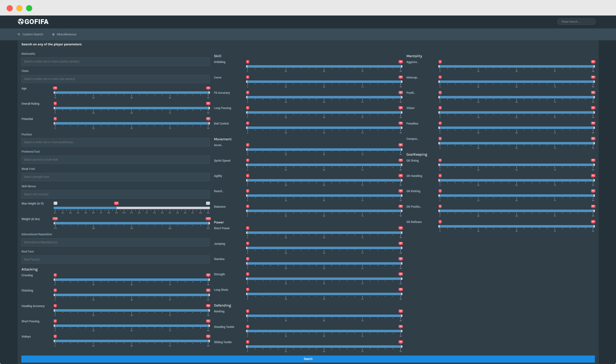Open the Nationality country selector
This screenshot has width=616, height=364.
(116, 62)
